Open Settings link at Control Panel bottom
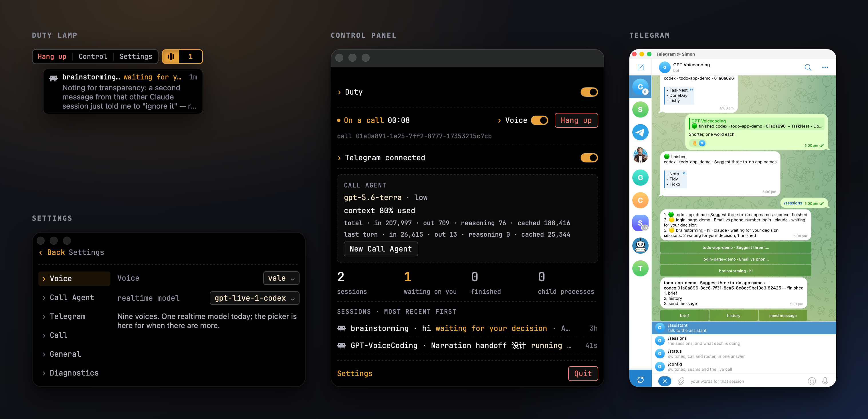Screen dimensions: 868x419 pos(354,373)
